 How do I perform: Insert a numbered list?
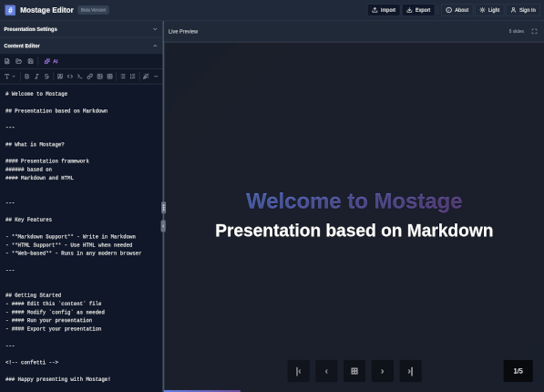coord(132,77)
